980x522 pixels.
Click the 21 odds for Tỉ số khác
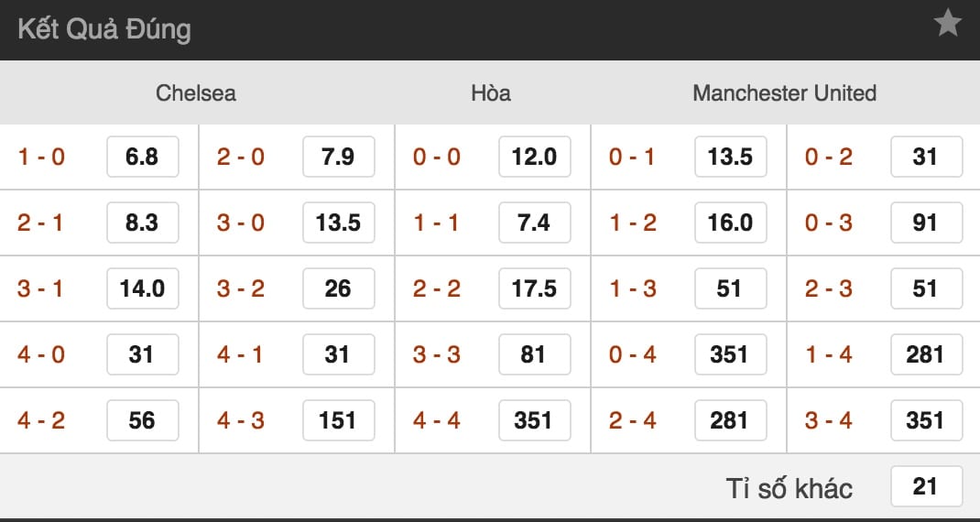(x=926, y=486)
